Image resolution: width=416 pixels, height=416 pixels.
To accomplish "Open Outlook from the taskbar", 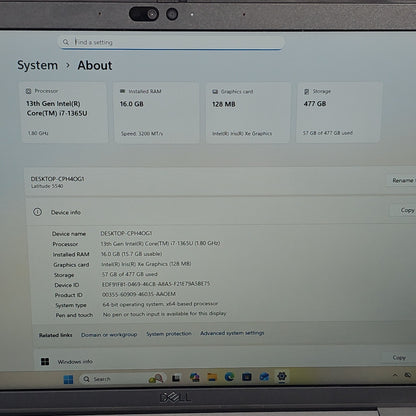I will [x=264, y=377].
